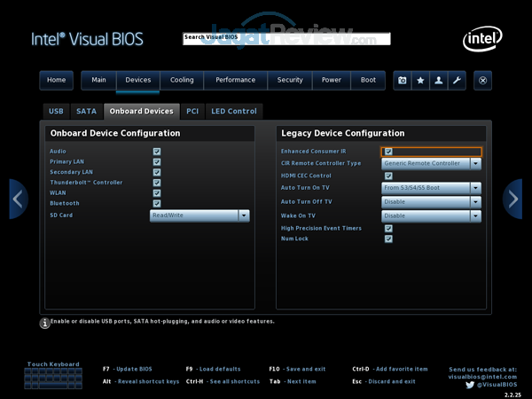This screenshot has height=399, width=532.
Task: Go to previous page with left arrow
Action: point(19,199)
